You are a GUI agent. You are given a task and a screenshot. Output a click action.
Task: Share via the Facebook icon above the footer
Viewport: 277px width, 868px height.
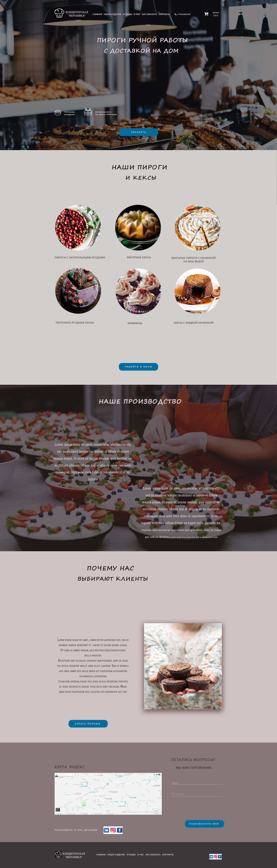(119, 830)
